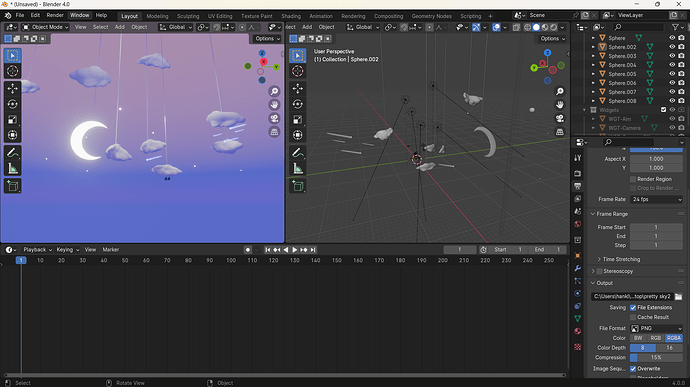Open the Output properties tab
This screenshot has height=387, width=690.
pyautogui.click(x=578, y=186)
